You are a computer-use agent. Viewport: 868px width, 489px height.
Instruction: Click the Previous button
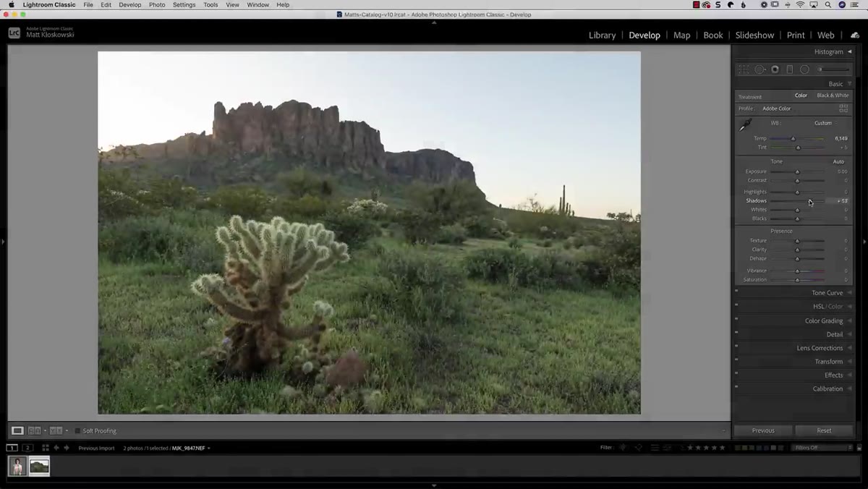(763, 430)
